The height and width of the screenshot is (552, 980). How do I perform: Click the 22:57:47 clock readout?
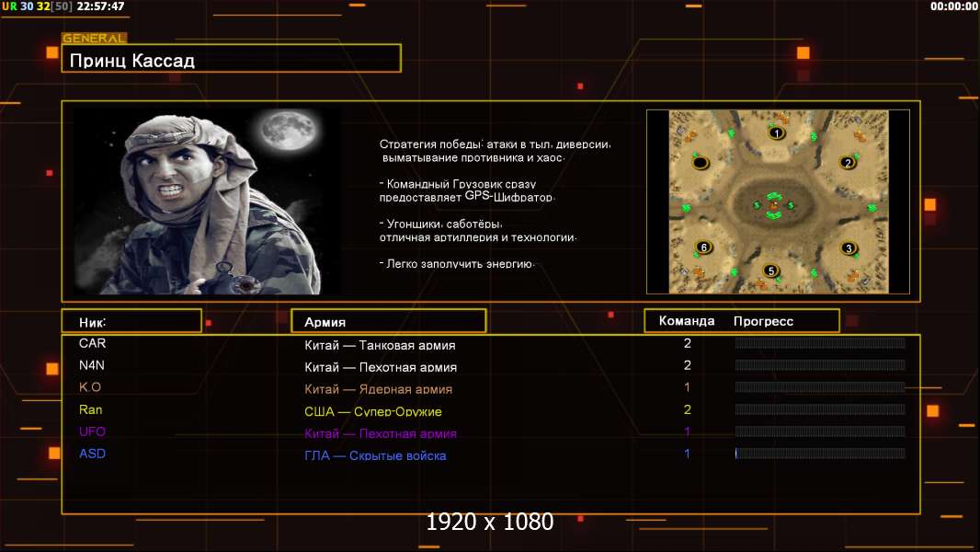(100, 6)
